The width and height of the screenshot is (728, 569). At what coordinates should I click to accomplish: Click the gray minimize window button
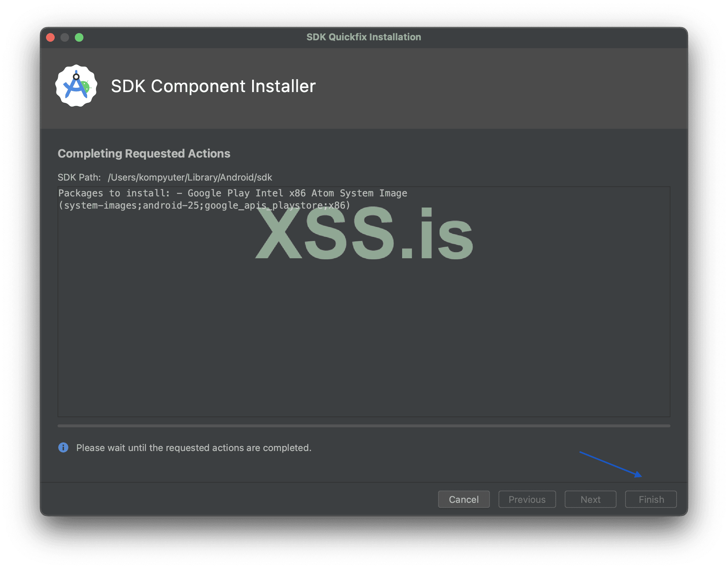(x=65, y=37)
